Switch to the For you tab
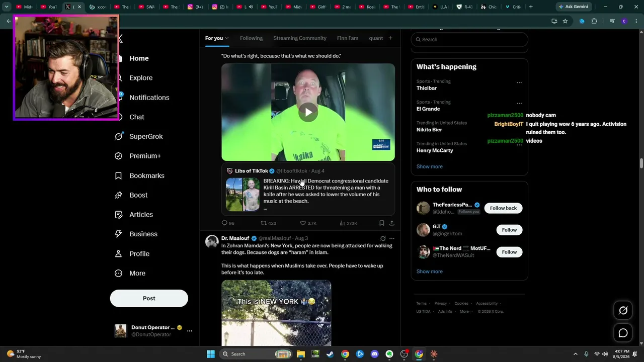The width and height of the screenshot is (644, 362). click(x=214, y=38)
